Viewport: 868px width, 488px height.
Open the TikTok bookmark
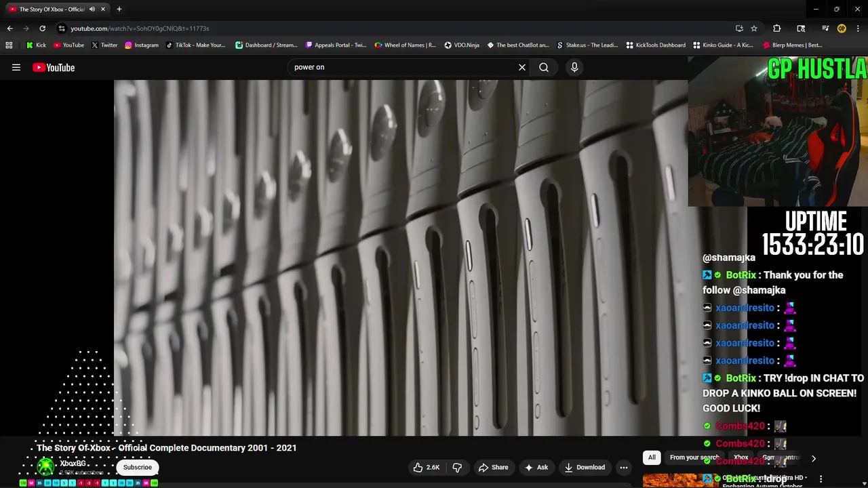(x=195, y=45)
